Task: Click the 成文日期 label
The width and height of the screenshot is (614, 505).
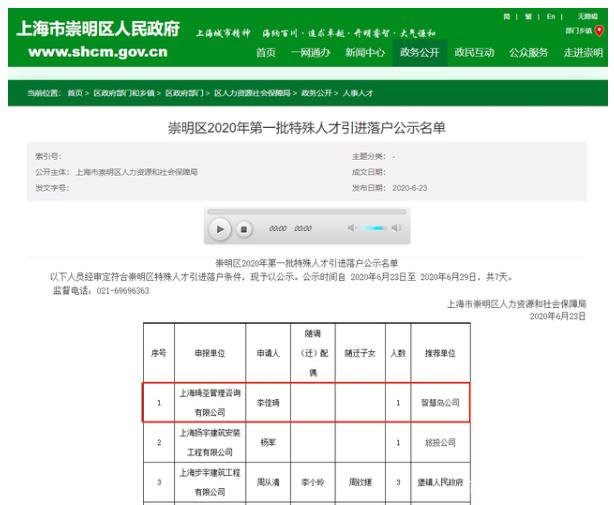Action: pyautogui.click(x=368, y=172)
